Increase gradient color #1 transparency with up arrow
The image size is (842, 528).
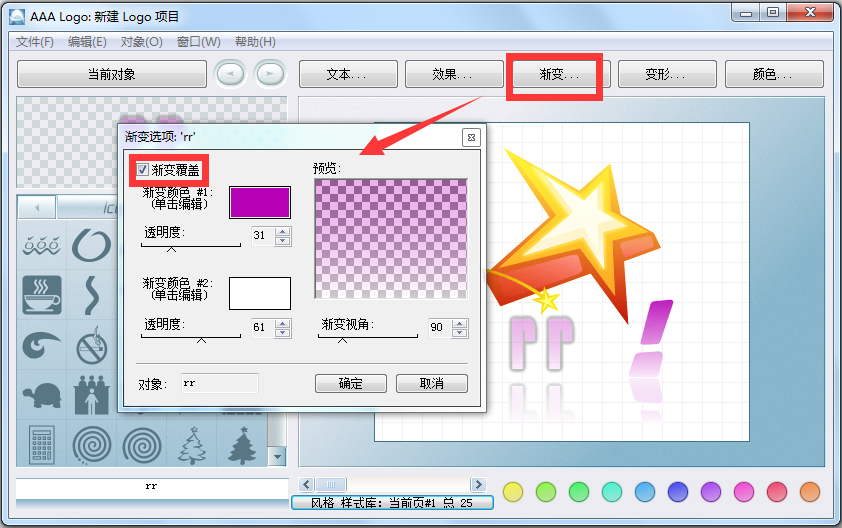point(283,232)
